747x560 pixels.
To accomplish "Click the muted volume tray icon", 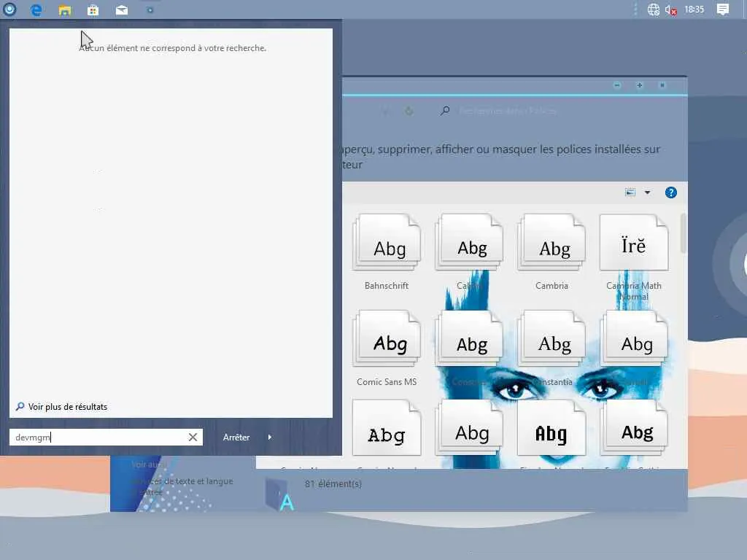I will 671,10.
